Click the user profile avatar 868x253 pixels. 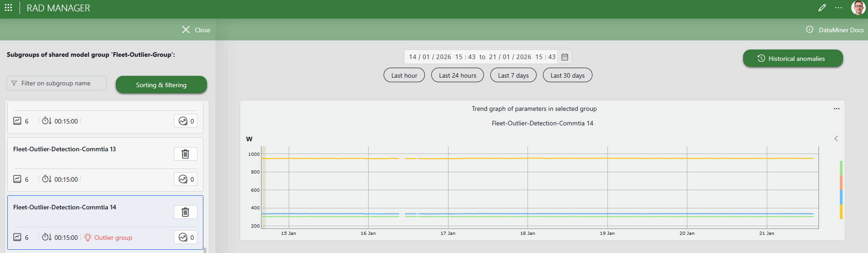coord(858,8)
